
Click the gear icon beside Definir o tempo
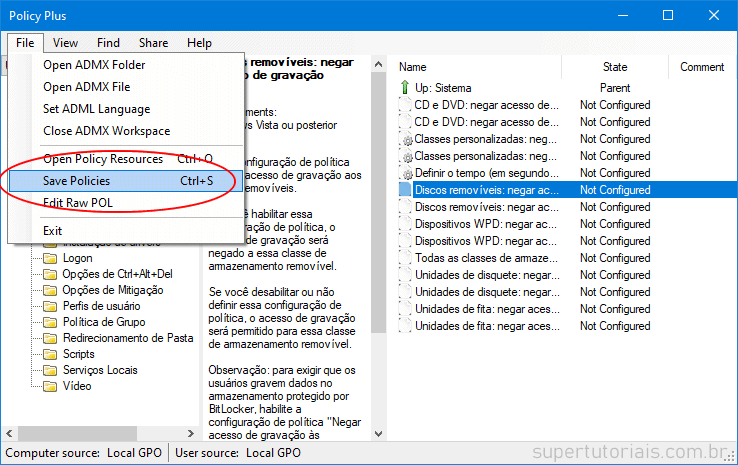coord(406,173)
